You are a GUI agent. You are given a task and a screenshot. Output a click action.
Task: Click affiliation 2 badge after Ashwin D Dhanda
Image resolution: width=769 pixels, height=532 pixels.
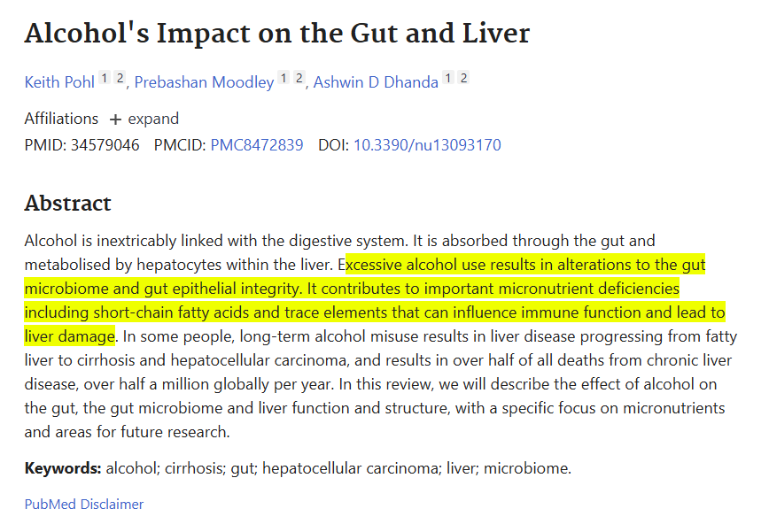[x=463, y=79]
